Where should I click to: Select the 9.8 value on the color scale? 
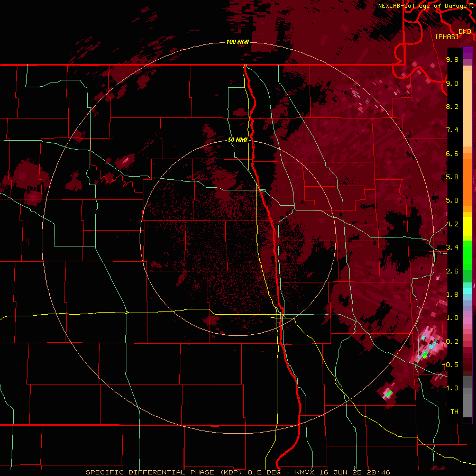(x=452, y=59)
